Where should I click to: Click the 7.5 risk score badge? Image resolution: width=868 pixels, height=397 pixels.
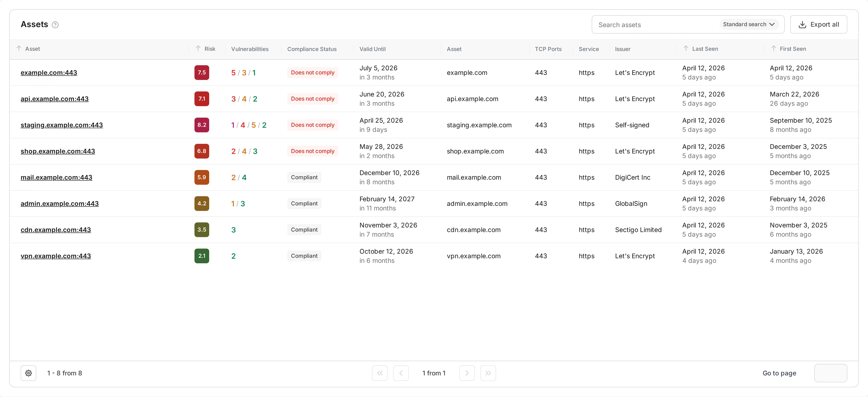pyautogui.click(x=202, y=73)
